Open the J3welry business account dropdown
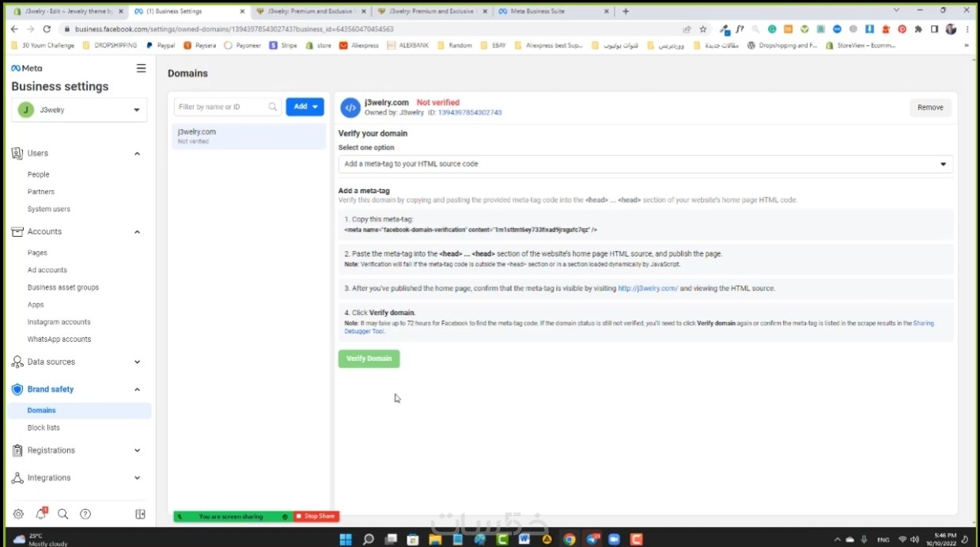The height and width of the screenshot is (547, 980). click(x=79, y=110)
